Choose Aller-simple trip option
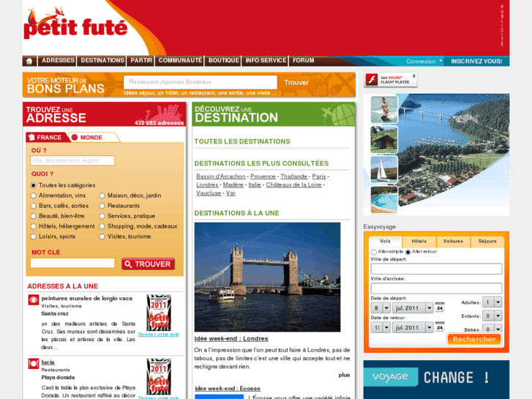Image resolution: width=532 pixels, height=399 pixels. (x=374, y=252)
